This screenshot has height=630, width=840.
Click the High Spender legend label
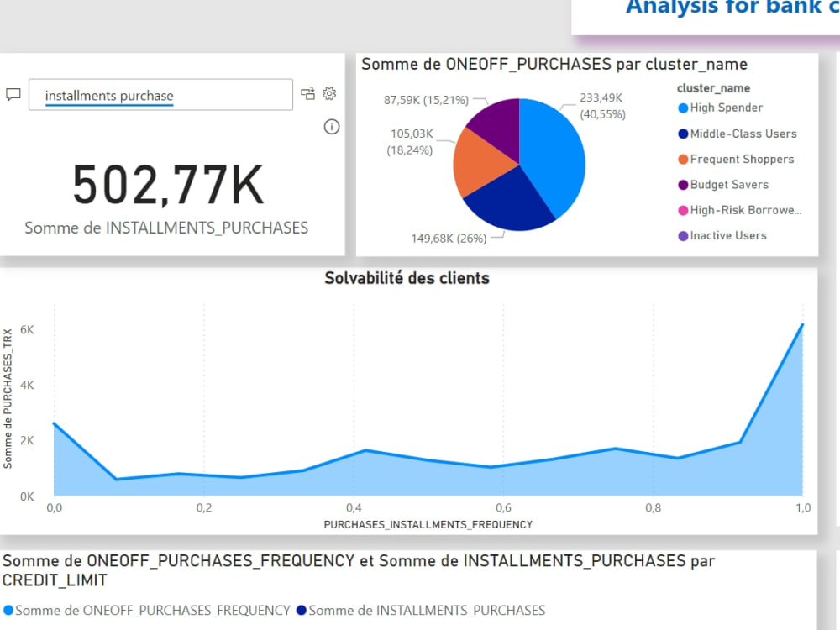tap(727, 108)
